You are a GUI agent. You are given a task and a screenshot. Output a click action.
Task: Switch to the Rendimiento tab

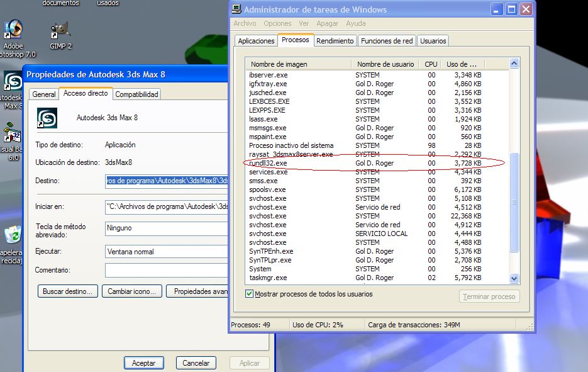click(335, 41)
